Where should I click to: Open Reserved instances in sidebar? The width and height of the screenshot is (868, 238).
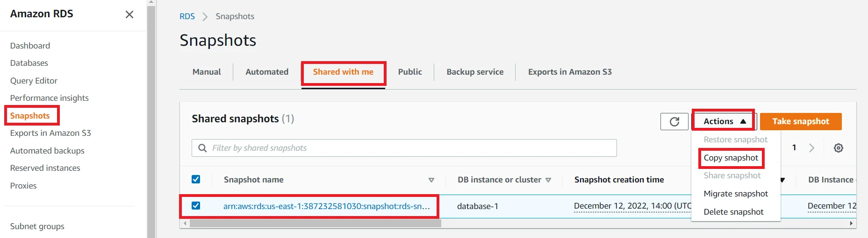[45, 168]
